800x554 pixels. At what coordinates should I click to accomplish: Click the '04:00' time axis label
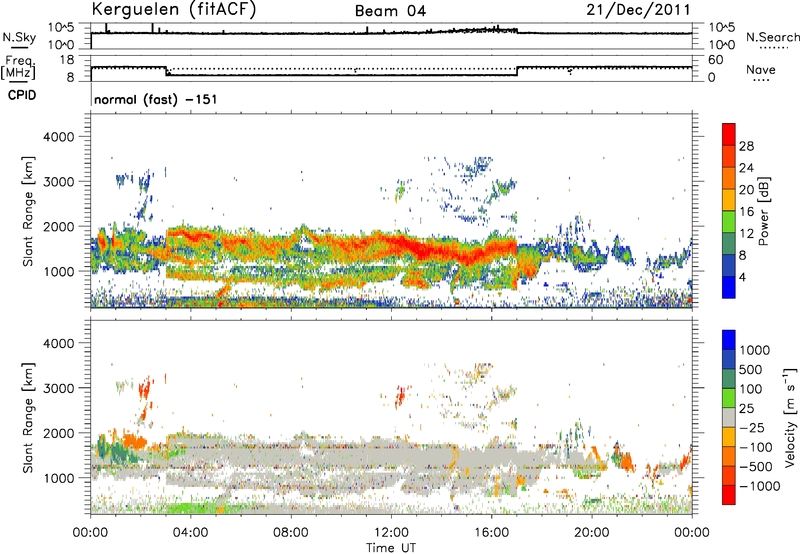[190, 533]
